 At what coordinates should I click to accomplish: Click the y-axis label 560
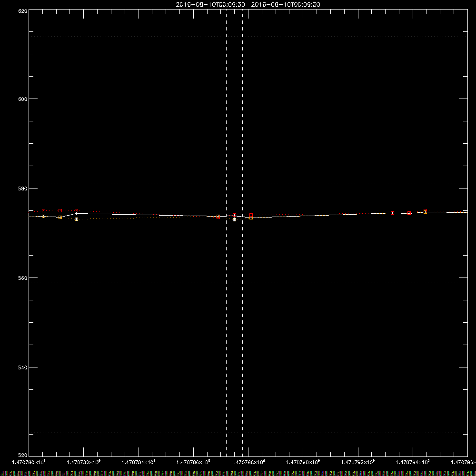click(x=23, y=278)
